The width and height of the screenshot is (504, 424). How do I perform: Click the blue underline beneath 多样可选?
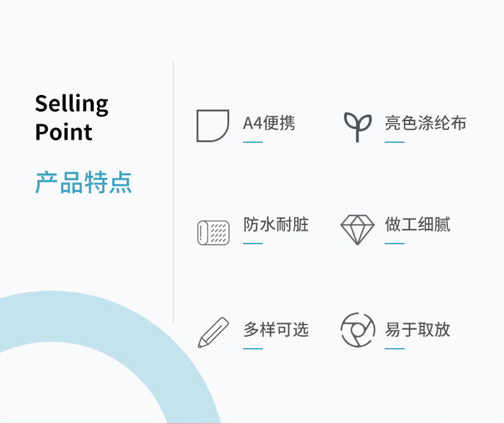[253, 349]
